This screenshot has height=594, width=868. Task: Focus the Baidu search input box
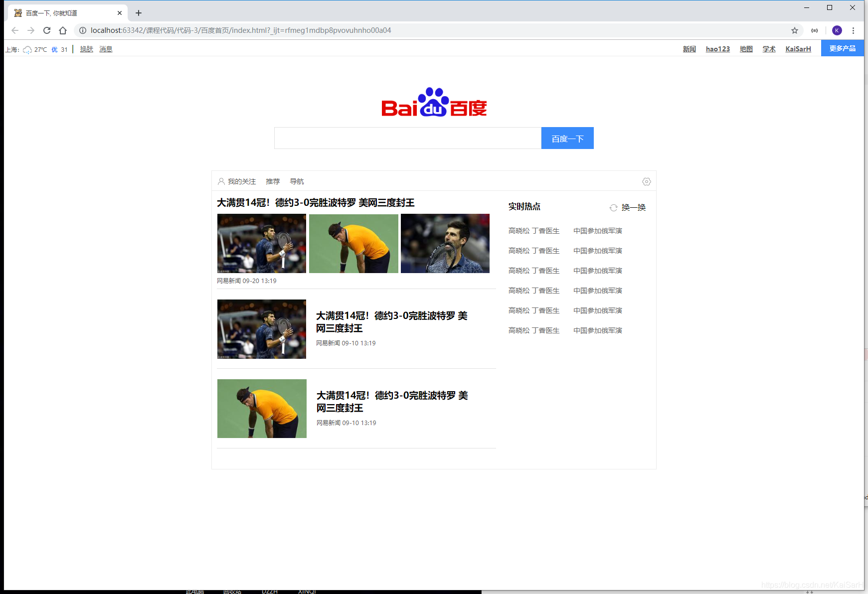pyautogui.click(x=408, y=138)
